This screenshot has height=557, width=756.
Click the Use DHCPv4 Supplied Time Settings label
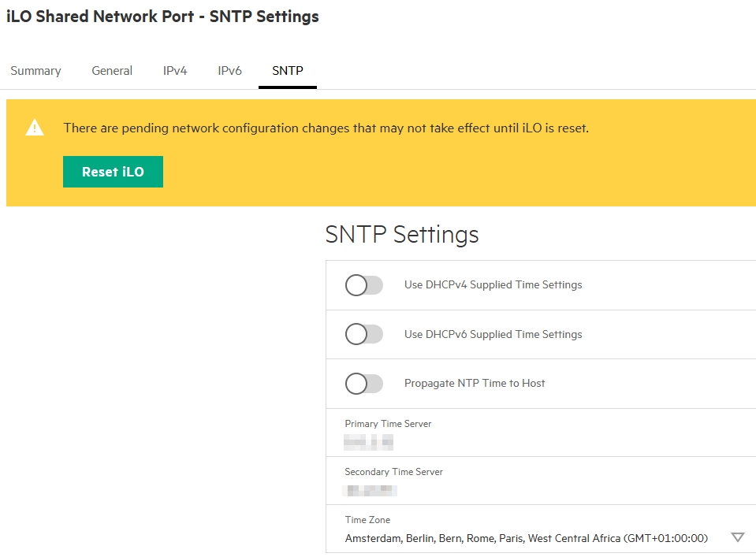[x=493, y=285]
